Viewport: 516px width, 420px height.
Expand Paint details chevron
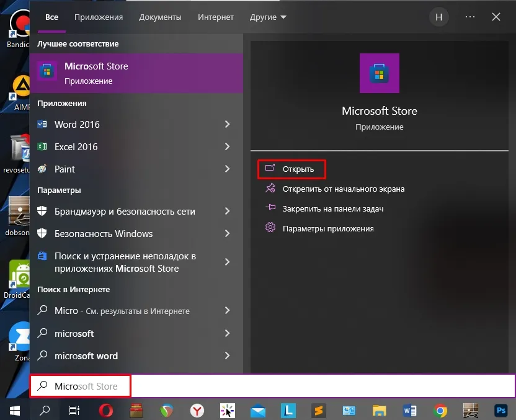pos(227,169)
